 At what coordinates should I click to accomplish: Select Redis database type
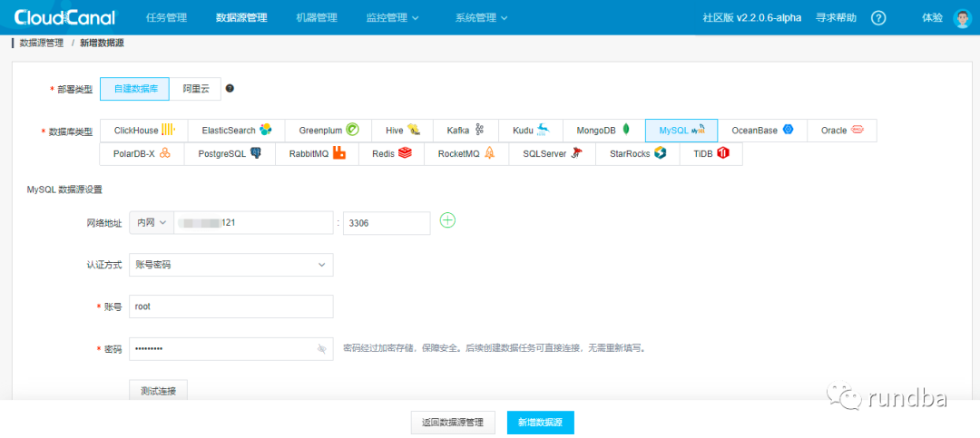(x=391, y=153)
